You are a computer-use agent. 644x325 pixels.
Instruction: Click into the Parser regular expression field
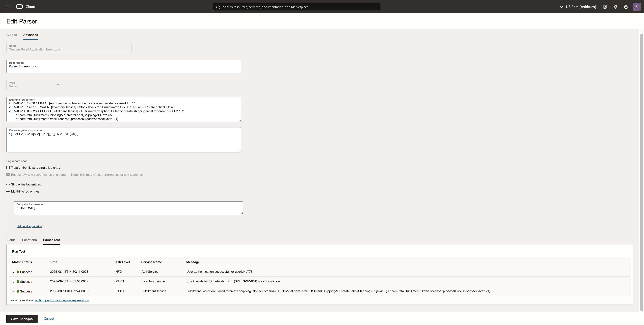(123, 143)
